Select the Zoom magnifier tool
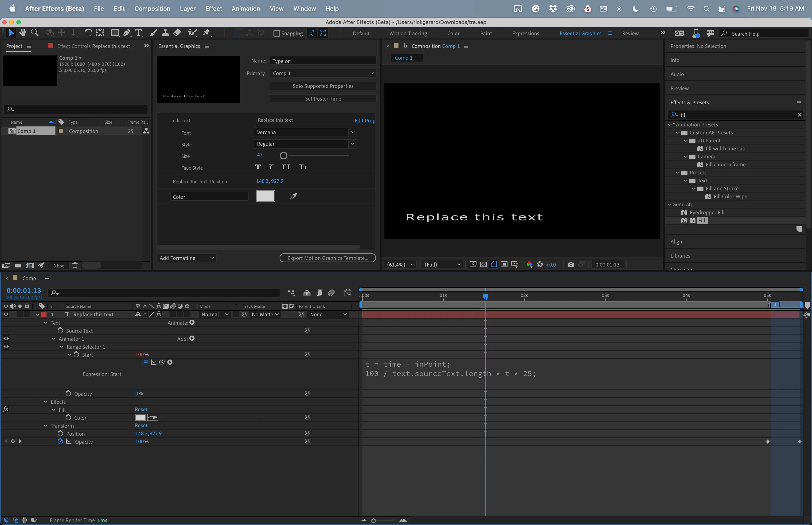Viewport: 812px width, 525px height. [34, 33]
